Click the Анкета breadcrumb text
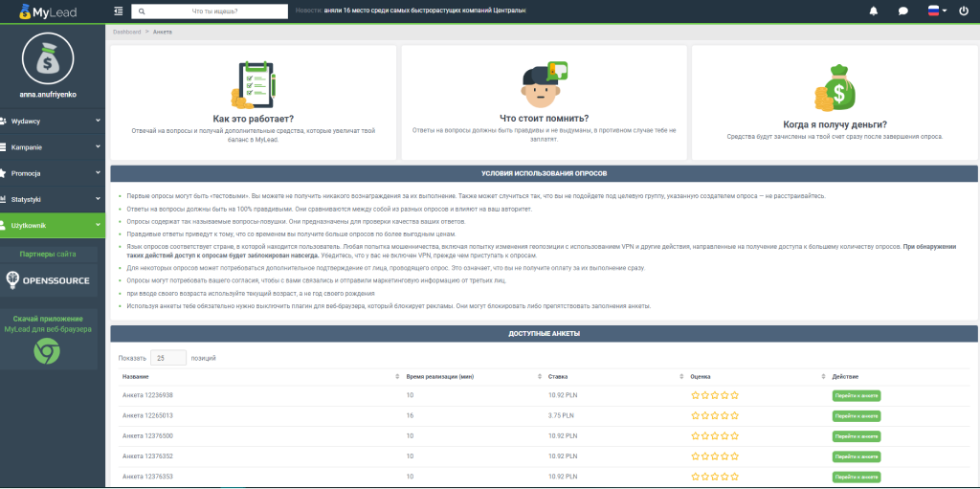980x489 pixels. 163,32
